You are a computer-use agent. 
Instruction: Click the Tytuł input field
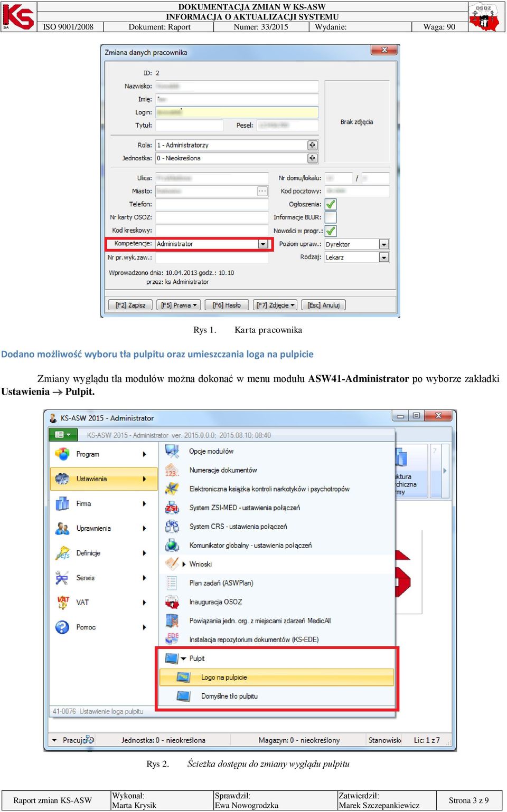(189, 125)
